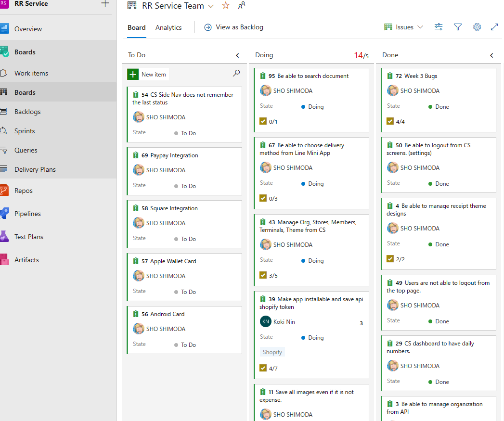Open the board settings gear
The image size is (504, 421).
coord(477,27)
